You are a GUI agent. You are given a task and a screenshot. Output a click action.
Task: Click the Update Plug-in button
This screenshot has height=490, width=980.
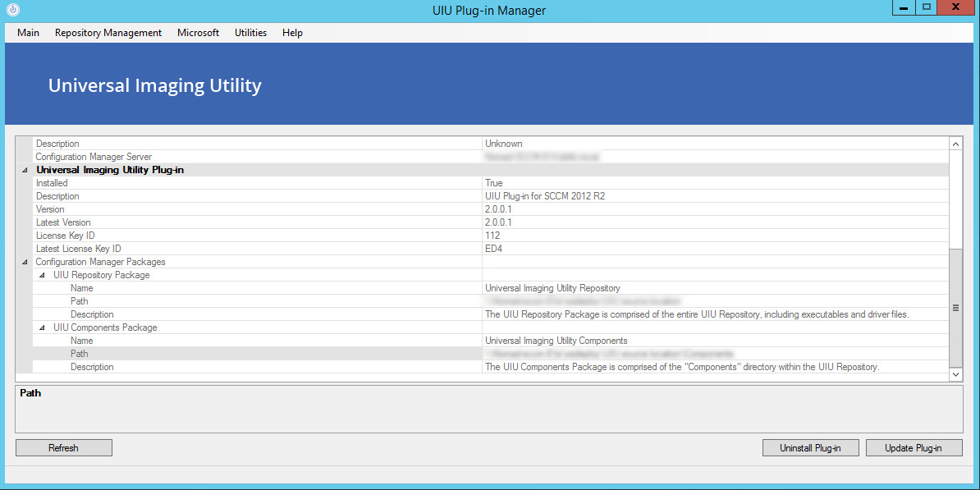[x=914, y=447]
